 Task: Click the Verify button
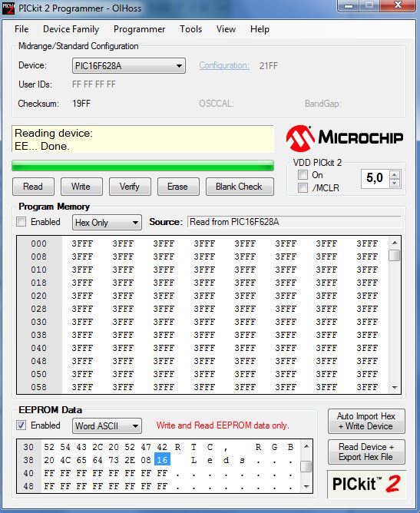point(130,187)
